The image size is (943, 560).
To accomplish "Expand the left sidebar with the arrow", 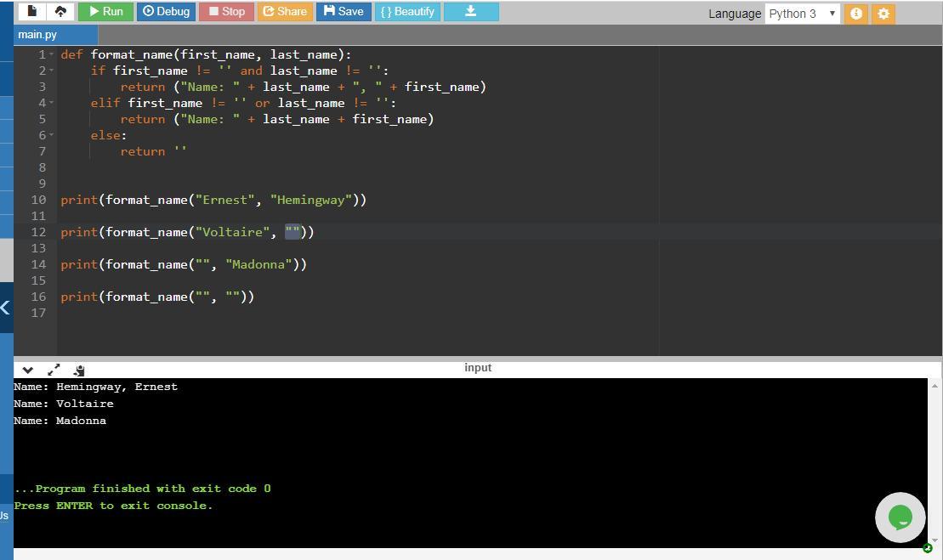I will [5, 308].
